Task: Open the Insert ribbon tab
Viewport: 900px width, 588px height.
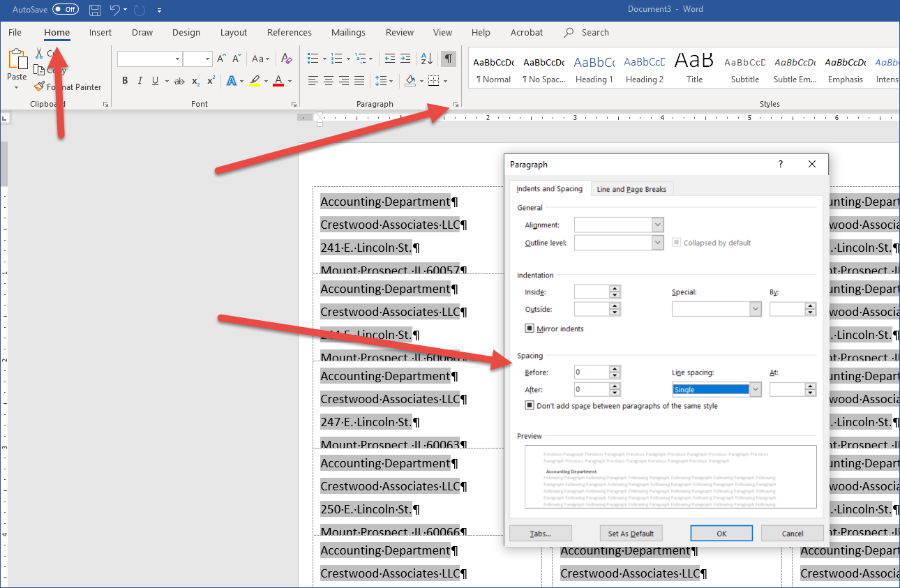Action: pyautogui.click(x=100, y=32)
